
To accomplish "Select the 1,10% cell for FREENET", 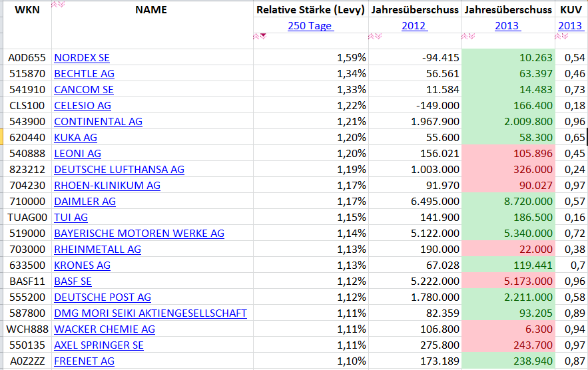I will 311,361.
